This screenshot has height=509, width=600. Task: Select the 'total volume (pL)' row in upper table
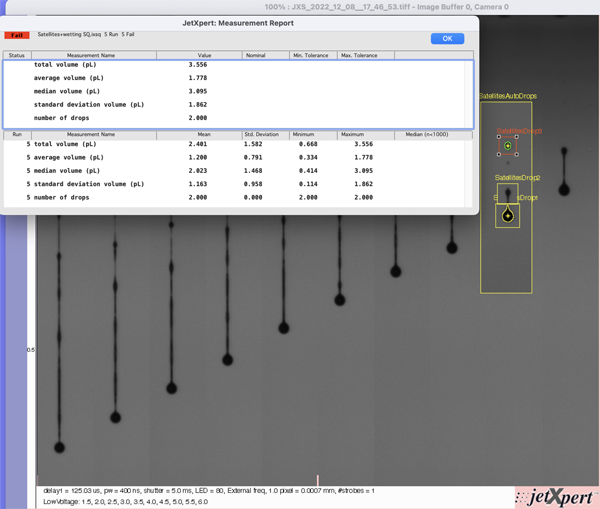click(233, 65)
